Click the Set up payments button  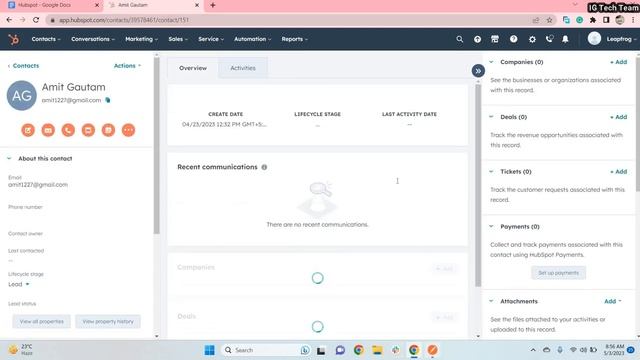pyautogui.click(x=558, y=273)
